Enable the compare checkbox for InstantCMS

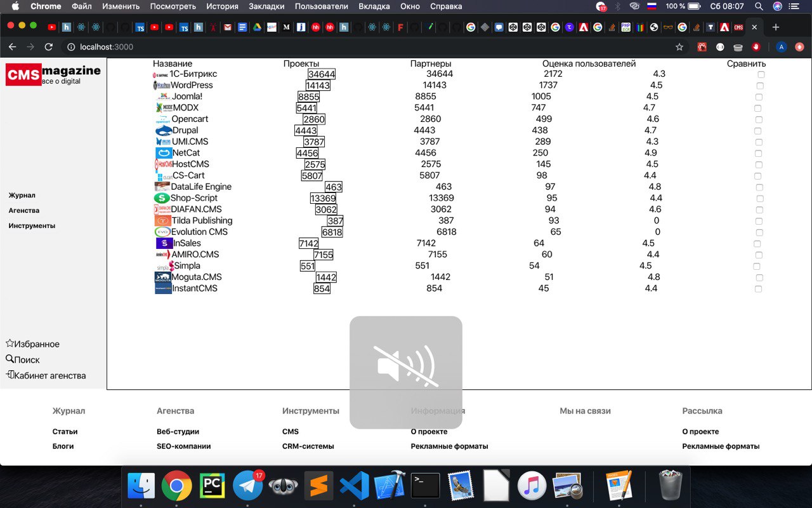coord(758,289)
